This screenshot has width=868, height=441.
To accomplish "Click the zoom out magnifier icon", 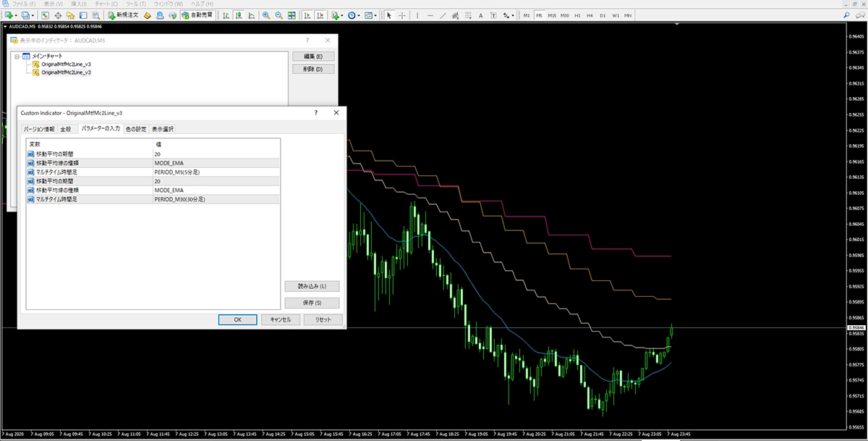I will tap(278, 15).
